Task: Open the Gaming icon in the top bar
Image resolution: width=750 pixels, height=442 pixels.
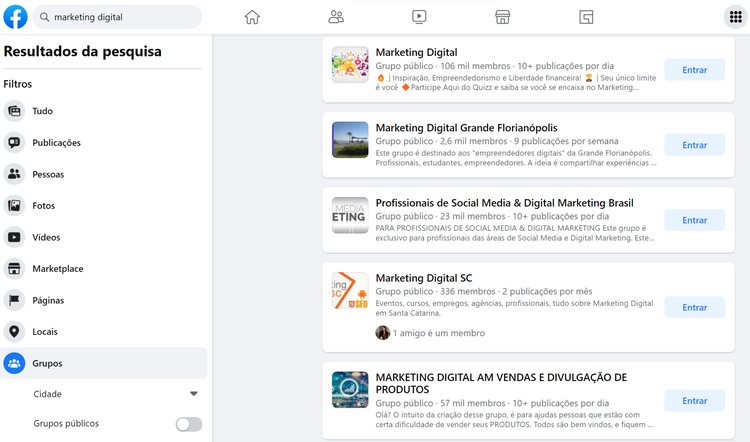Action: click(586, 17)
